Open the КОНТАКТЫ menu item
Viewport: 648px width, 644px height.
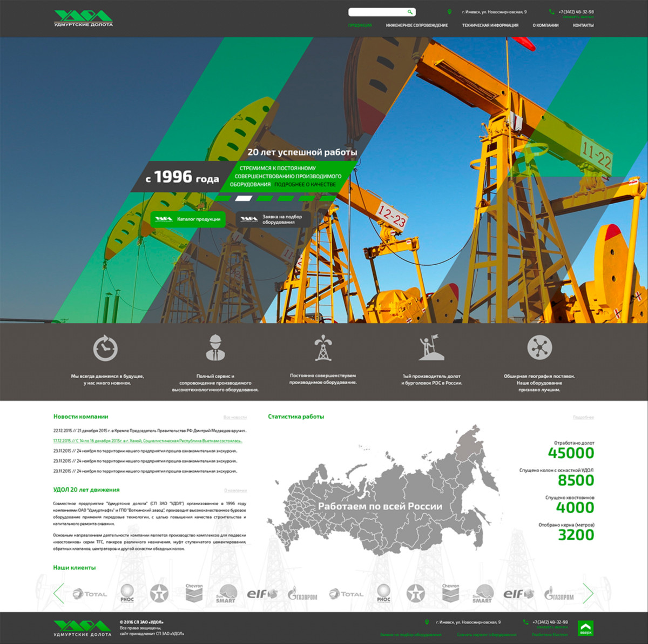point(583,25)
